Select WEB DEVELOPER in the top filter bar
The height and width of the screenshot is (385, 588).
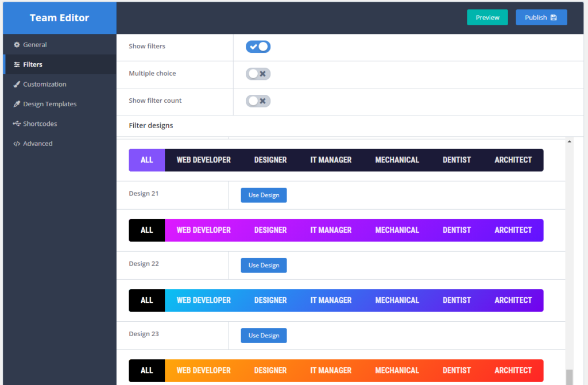(x=203, y=160)
